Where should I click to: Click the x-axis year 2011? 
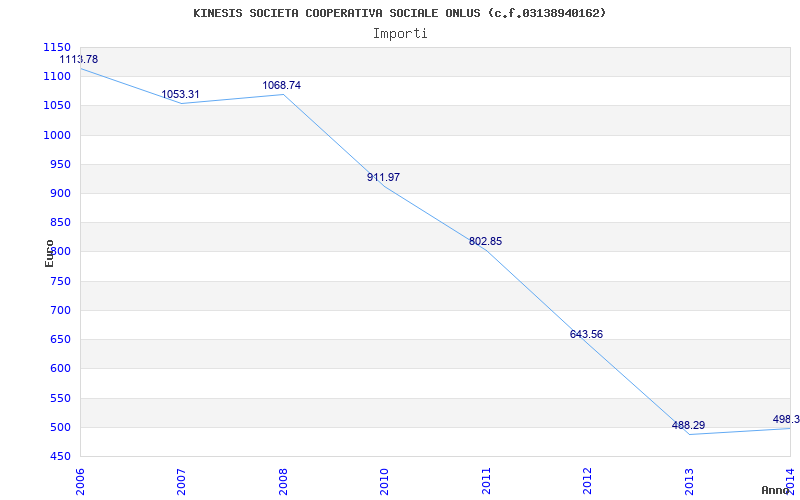tap(486, 481)
